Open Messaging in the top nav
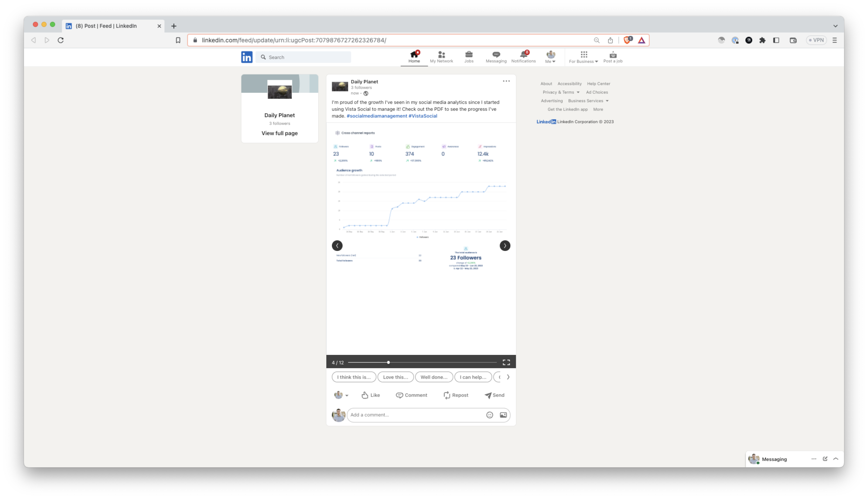 tap(496, 57)
